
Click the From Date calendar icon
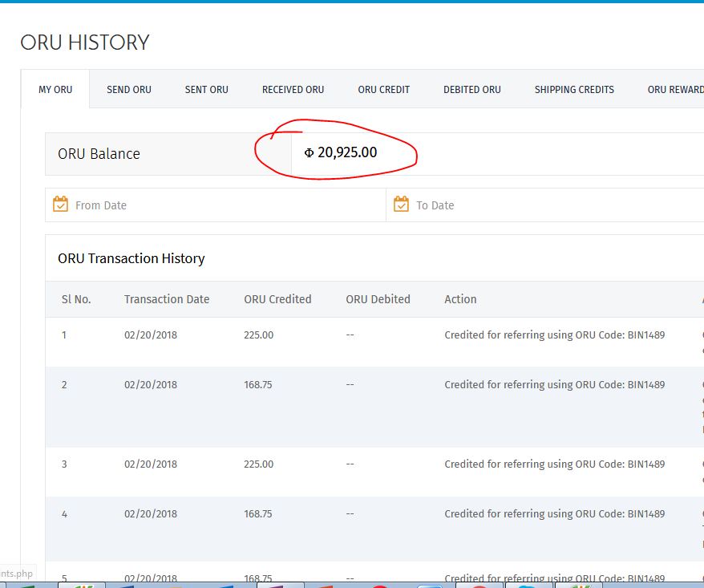tap(61, 204)
